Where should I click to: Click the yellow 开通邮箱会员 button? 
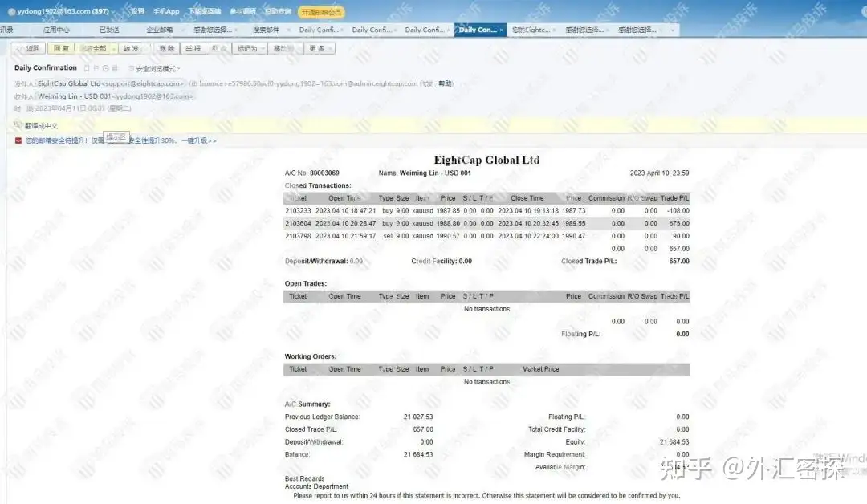coord(321,11)
